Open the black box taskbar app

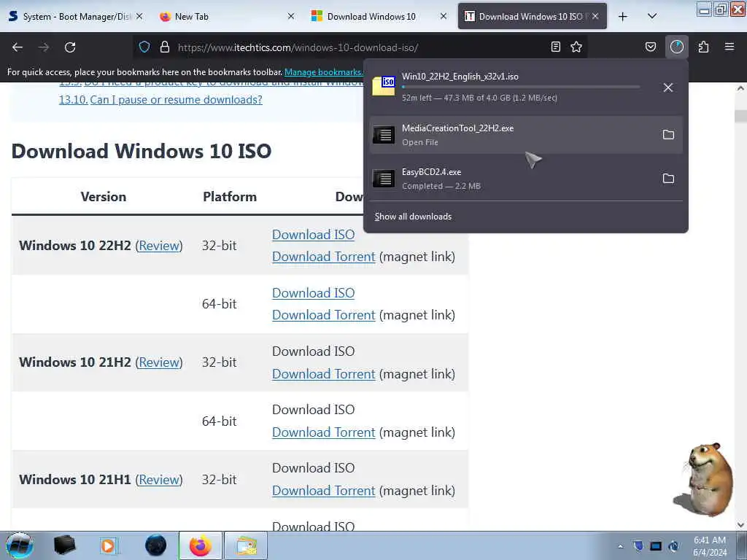click(x=64, y=545)
